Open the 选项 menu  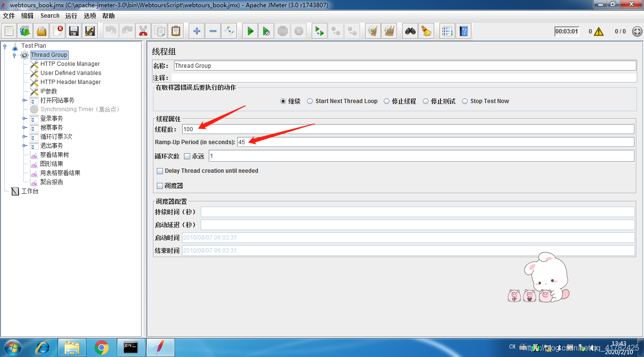(90, 16)
